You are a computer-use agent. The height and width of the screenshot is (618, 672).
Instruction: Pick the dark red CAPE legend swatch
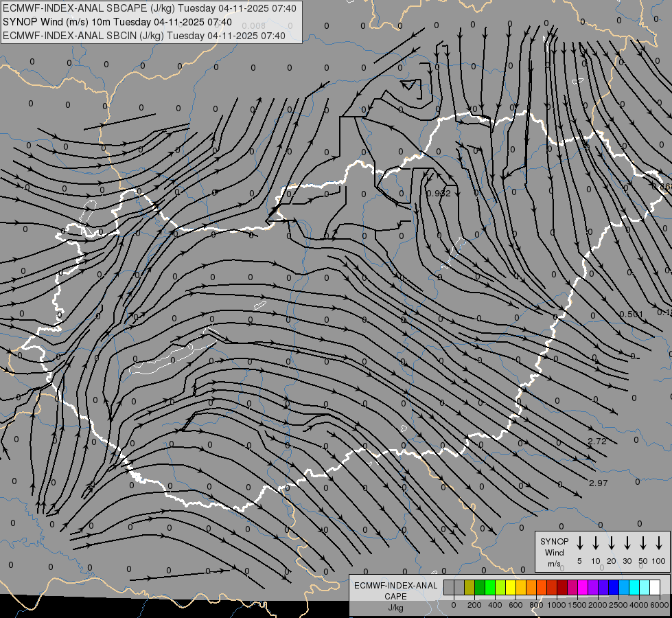coord(562,587)
